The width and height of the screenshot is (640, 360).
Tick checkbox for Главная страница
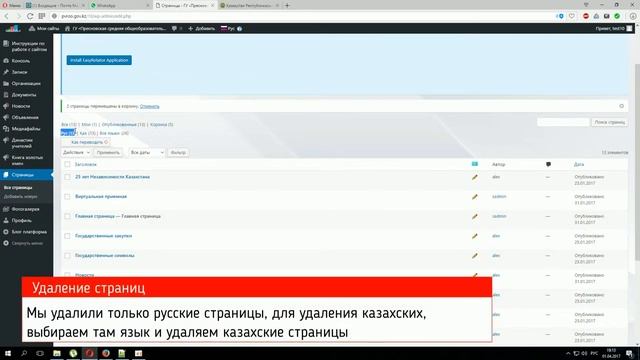(x=67, y=216)
